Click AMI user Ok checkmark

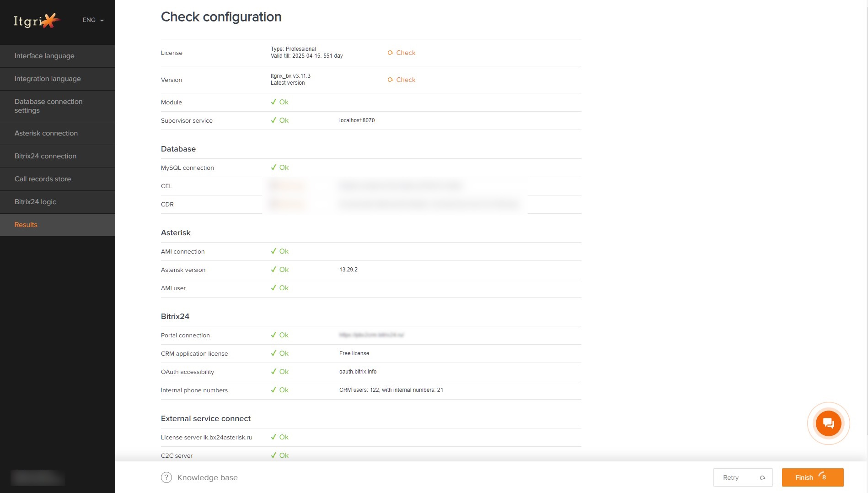tap(273, 288)
